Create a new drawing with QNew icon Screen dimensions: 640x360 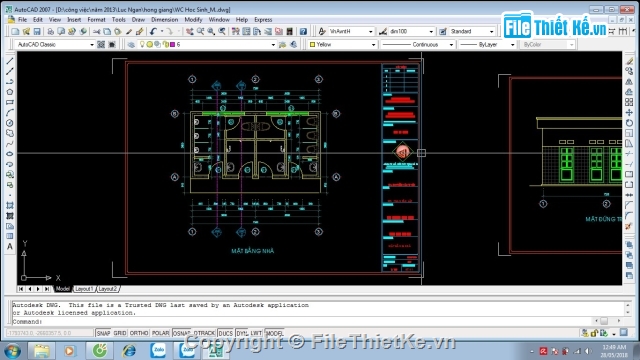point(16,31)
